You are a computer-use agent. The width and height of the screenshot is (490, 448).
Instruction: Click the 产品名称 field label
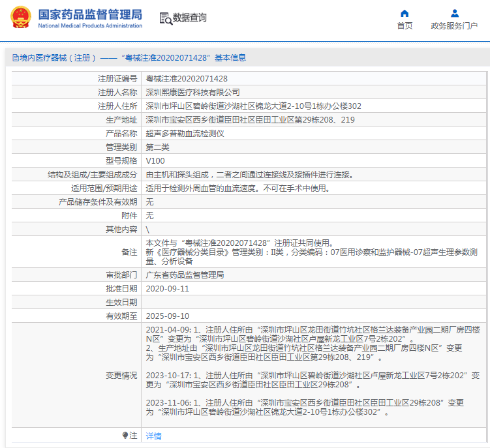[x=121, y=134]
